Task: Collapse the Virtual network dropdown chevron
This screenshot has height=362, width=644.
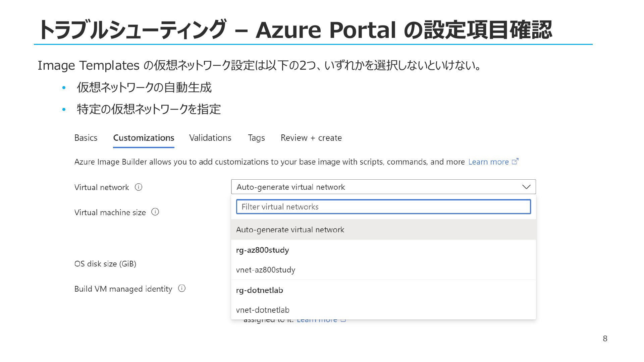Action: 526,187
